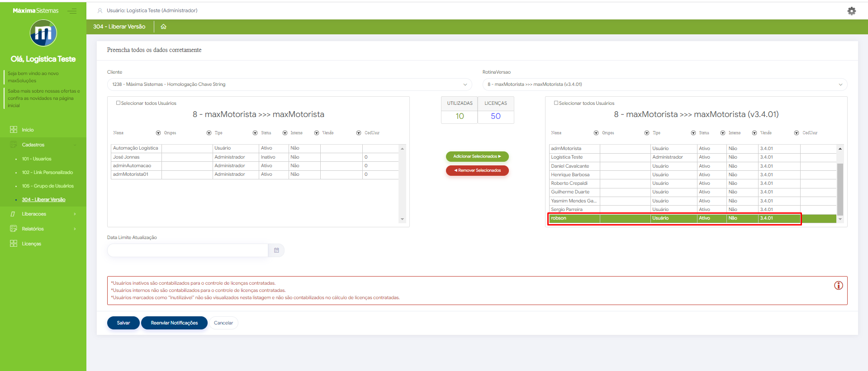Click the up arrow of left table scrollbar
The height and width of the screenshot is (371, 868).
402,149
